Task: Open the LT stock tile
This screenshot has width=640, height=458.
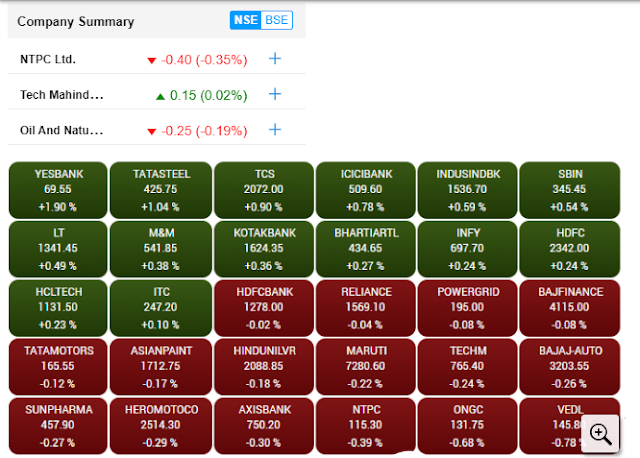Action: pyautogui.click(x=58, y=249)
